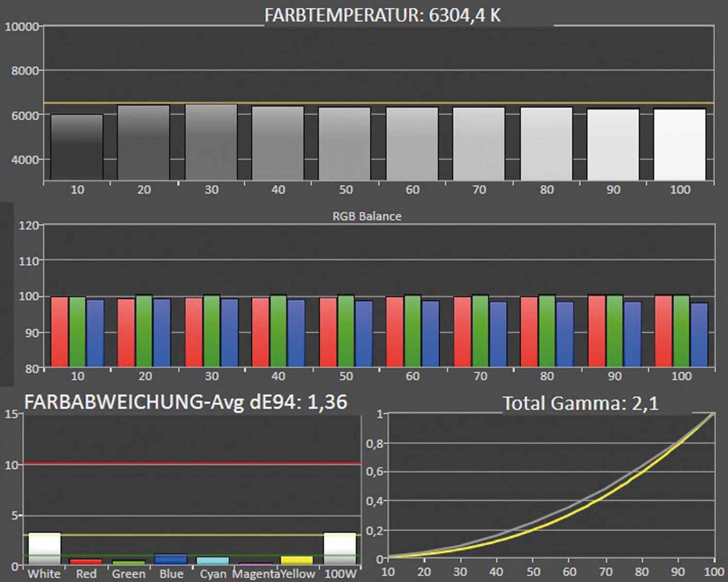Select the blue RGB Balance bar at 70
This screenshot has width=728, height=582.
[x=498, y=334]
